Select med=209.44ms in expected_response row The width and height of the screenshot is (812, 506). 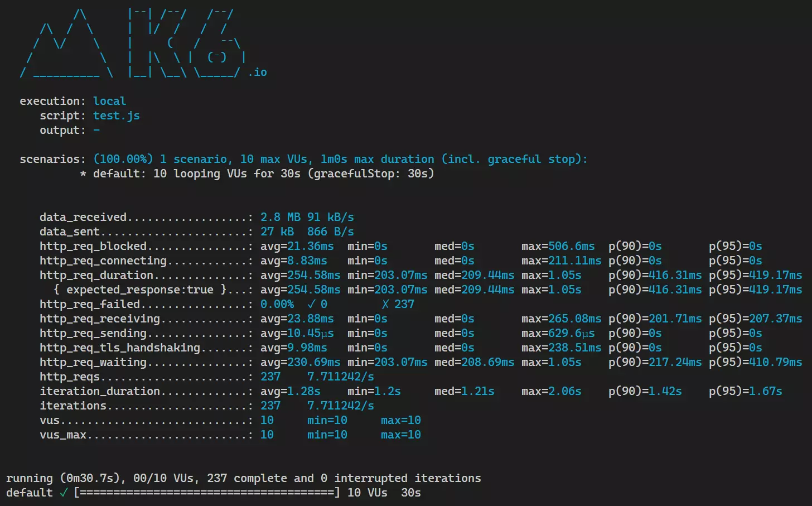475,290
